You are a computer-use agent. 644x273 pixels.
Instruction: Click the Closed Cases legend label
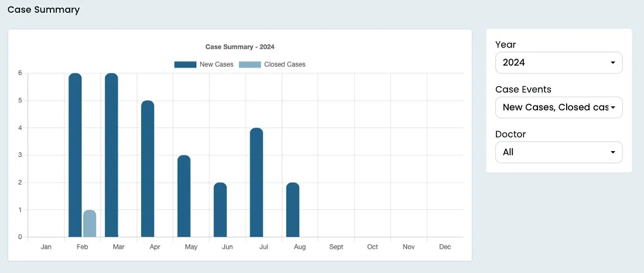pos(285,64)
